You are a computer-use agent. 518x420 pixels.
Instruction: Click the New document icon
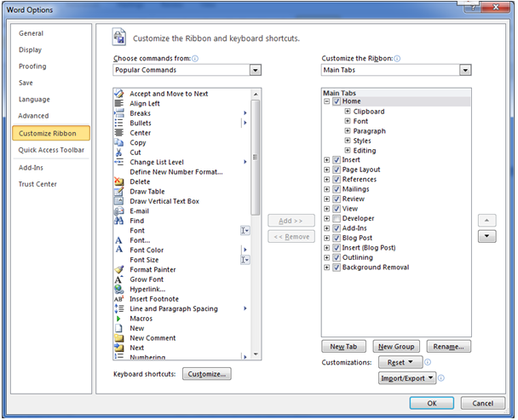point(119,328)
